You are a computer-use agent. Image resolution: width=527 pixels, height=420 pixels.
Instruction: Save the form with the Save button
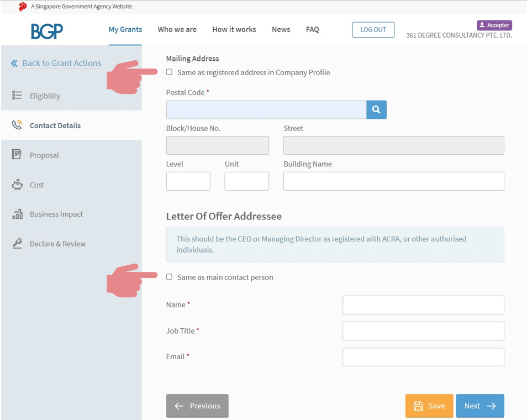click(x=429, y=406)
